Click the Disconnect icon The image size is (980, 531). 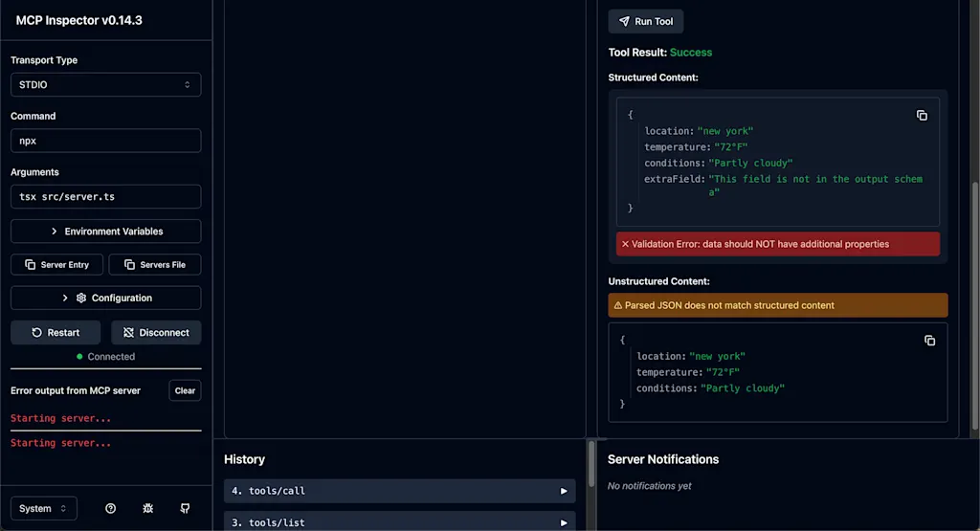(x=129, y=332)
